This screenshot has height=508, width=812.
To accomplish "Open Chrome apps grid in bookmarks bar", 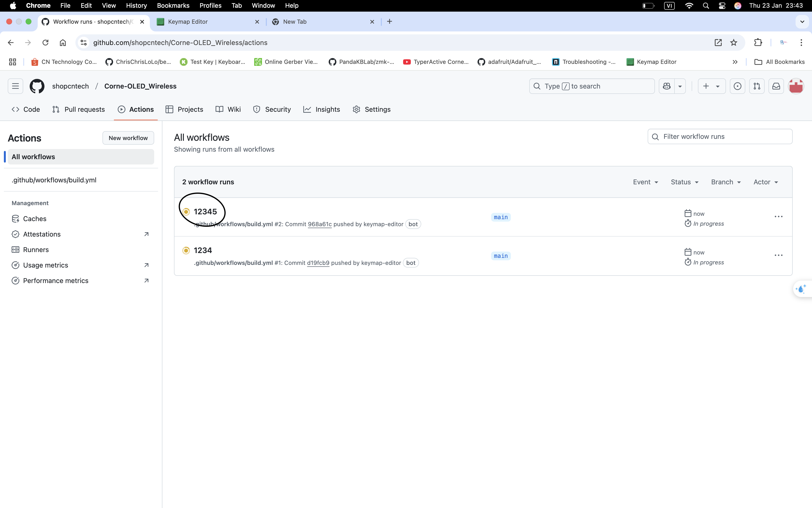I will pos(12,62).
